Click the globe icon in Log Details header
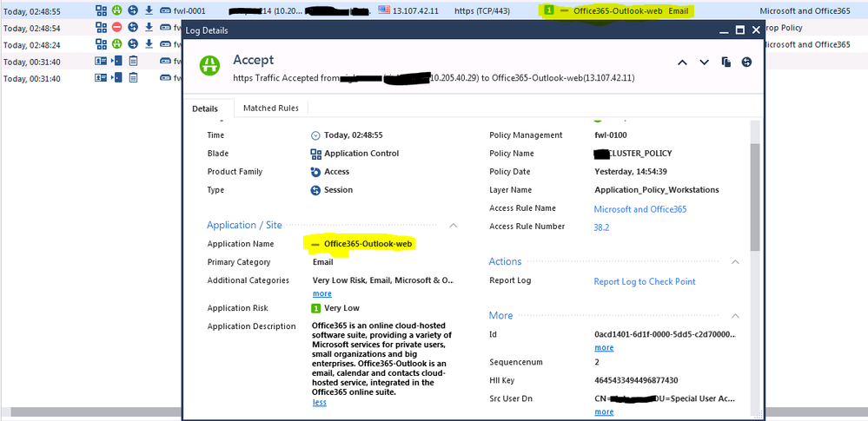Viewport: 868px width, 421px height. tap(746, 62)
